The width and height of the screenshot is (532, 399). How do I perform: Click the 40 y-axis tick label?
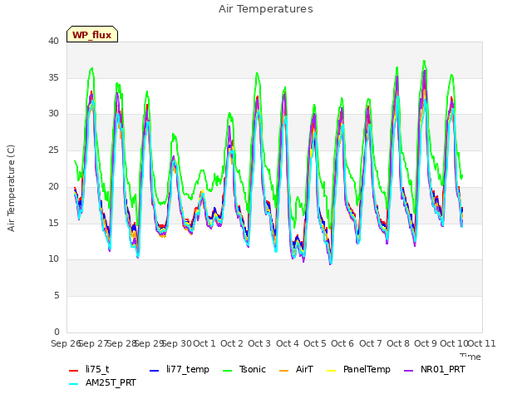(53, 41)
